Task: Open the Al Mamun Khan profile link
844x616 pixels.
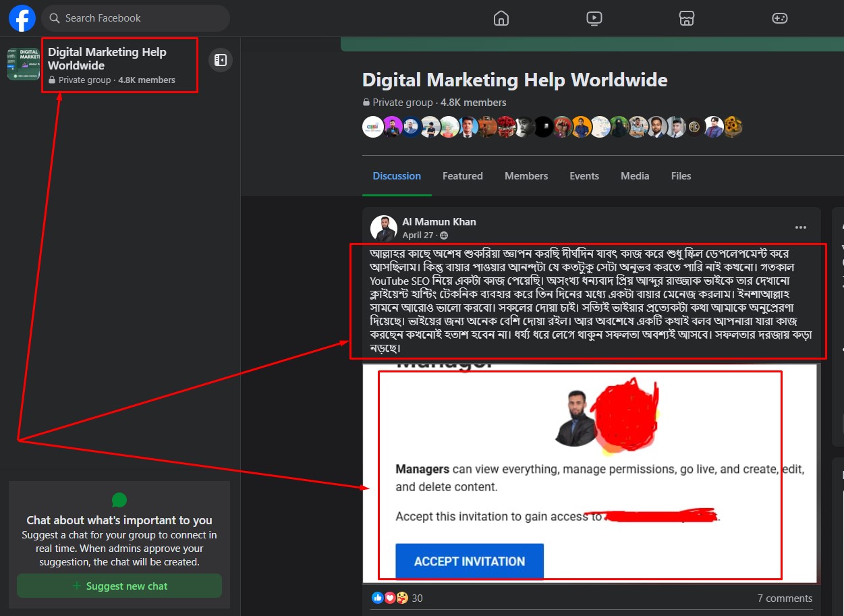Action: tap(439, 221)
